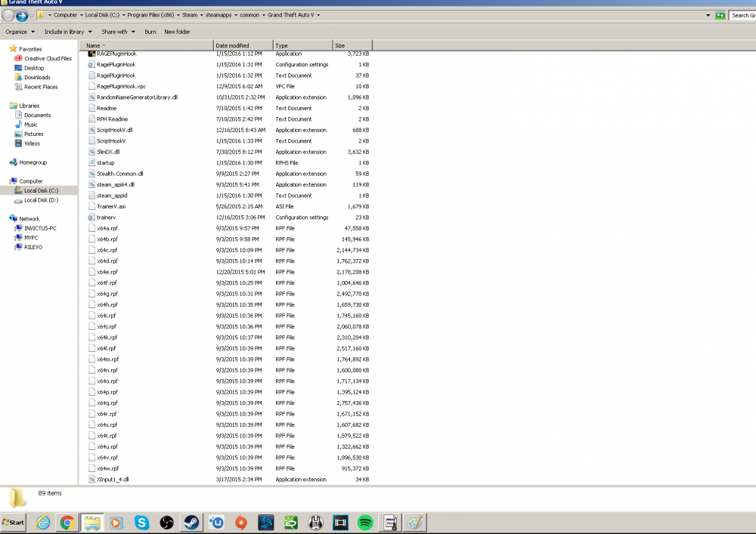Switch to Steam in the taskbar
The width and height of the screenshot is (756, 534).
pos(191,523)
